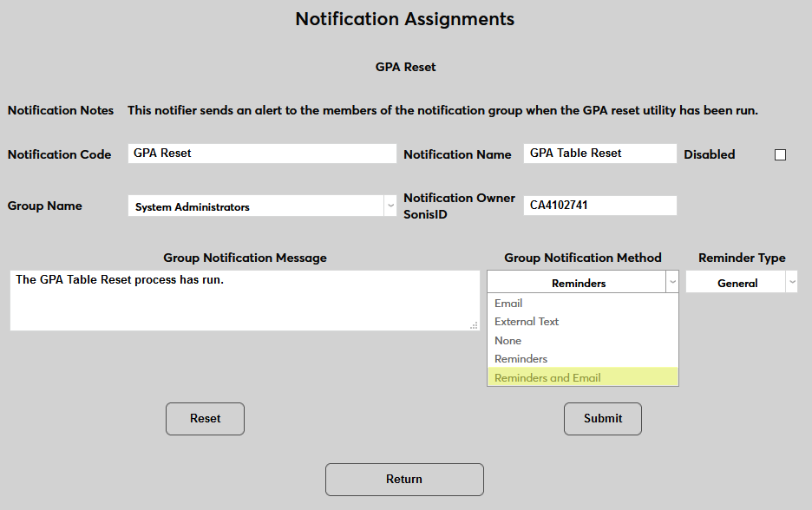Viewport: 812px width, 510px height.
Task: Click the Reset button
Action: pos(205,418)
